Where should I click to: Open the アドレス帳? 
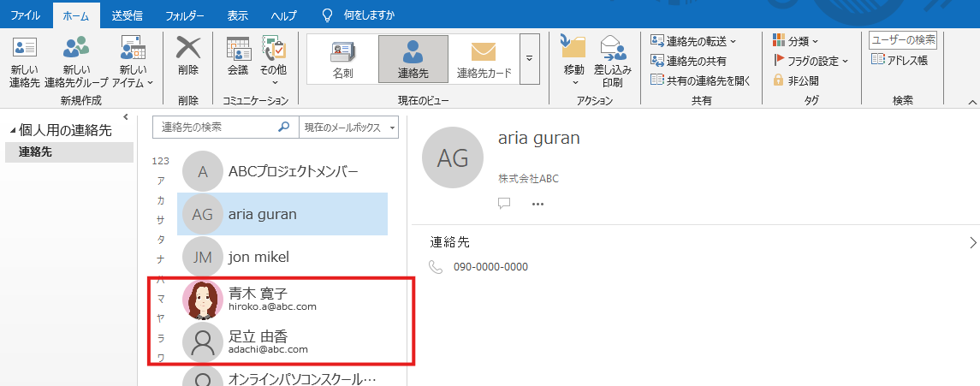(x=900, y=61)
